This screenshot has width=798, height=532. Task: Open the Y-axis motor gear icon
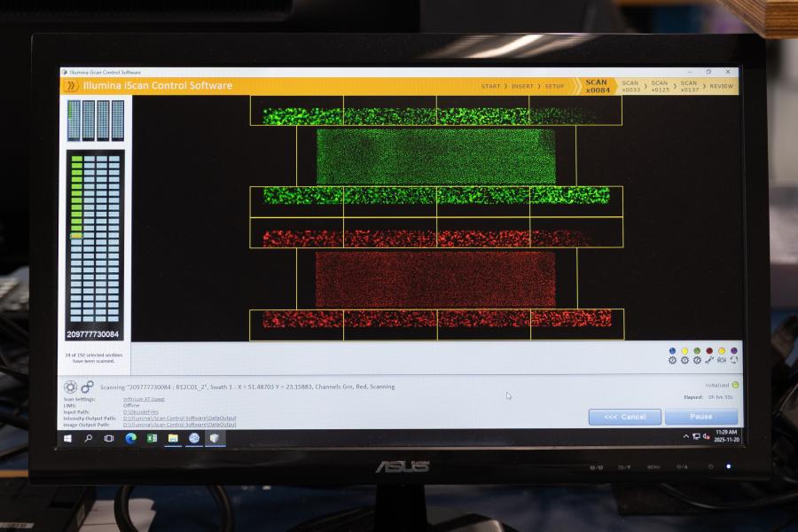coord(685,360)
